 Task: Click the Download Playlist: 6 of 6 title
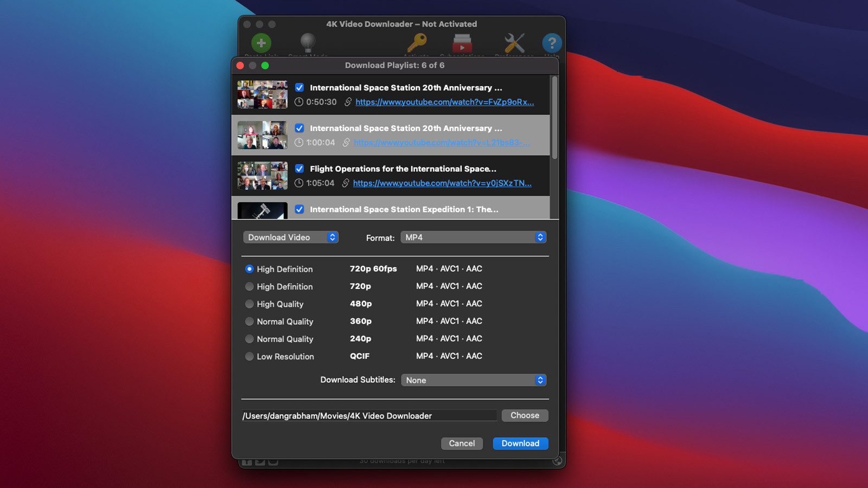click(x=395, y=65)
